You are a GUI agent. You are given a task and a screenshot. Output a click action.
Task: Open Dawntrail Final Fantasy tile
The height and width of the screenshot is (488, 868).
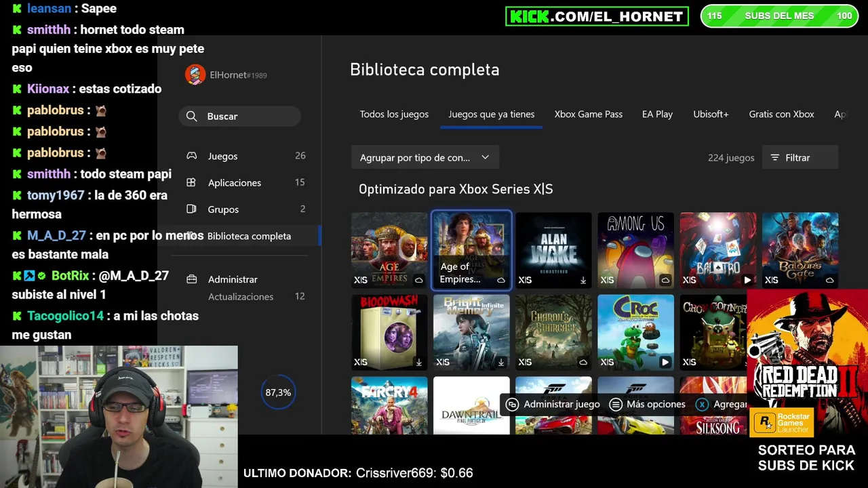[x=471, y=405]
